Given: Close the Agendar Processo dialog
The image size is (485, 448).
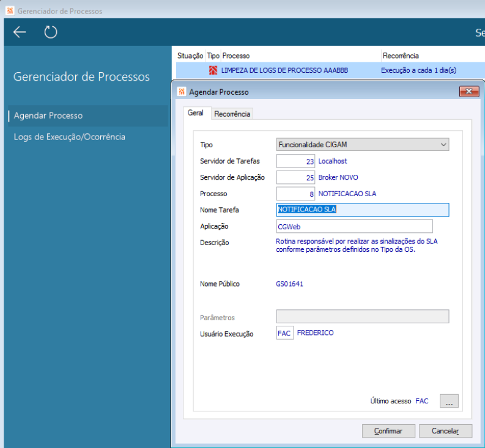Looking at the screenshot, I should tap(469, 92).
